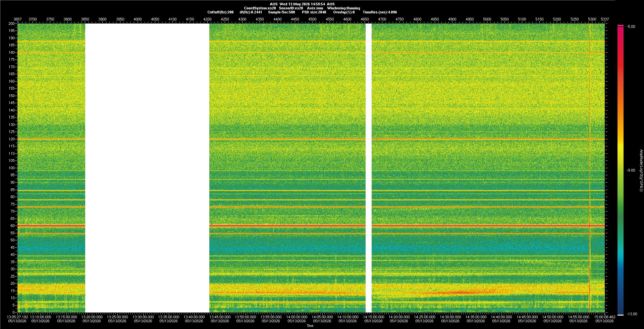Image resolution: width=644 pixels, height=329 pixels.
Task: Click the colorbar lower limit marker at -13.00
Action: [x=621, y=315]
